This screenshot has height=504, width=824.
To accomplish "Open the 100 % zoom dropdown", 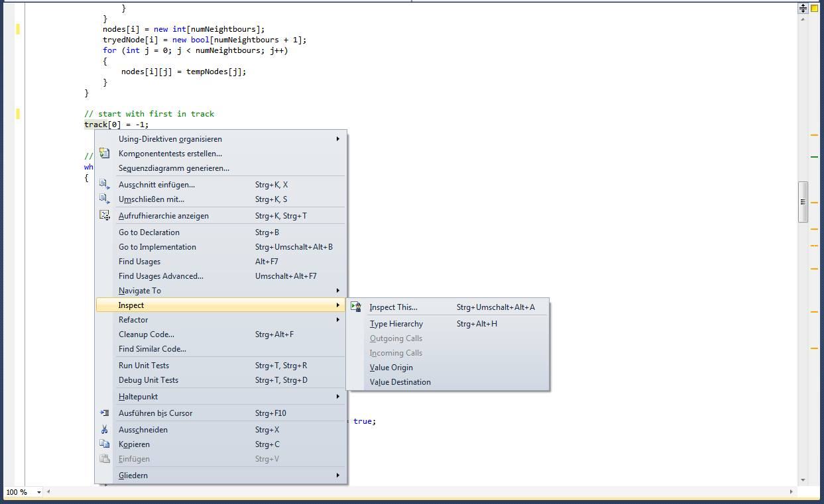I will 39,493.
